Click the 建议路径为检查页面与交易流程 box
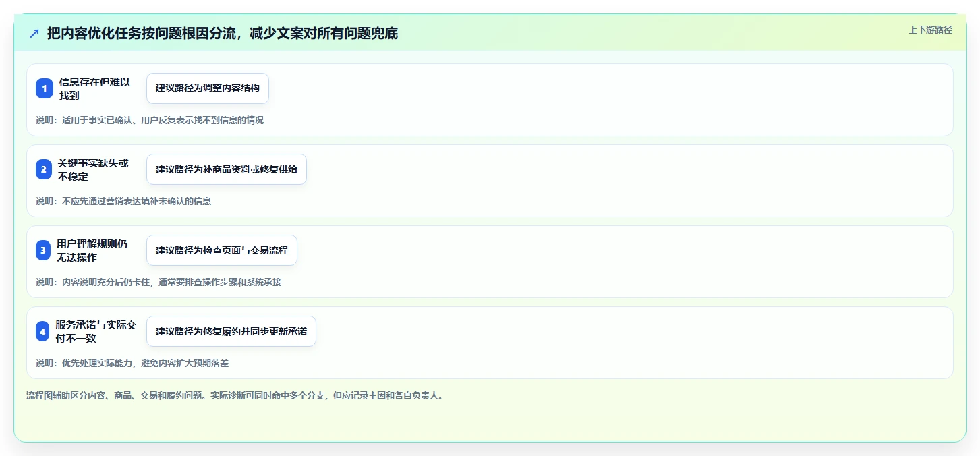This screenshot has width=980, height=456. [222, 250]
